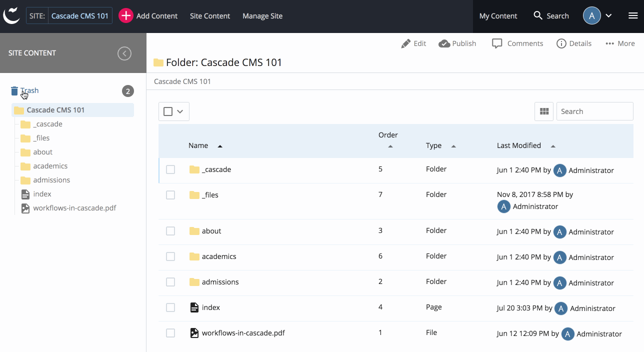
Task: Open the Site Content menu
Action: [x=210, y=16]
